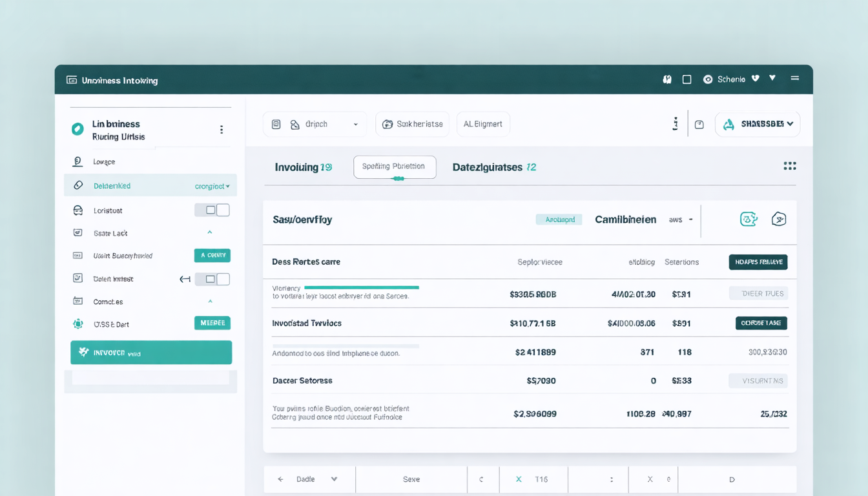Click the "$2 411889" amount cell

[x=535, y=353]
